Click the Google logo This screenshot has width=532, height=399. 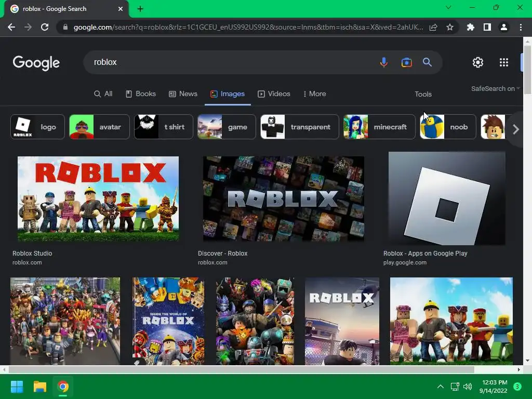tap(36, 63)
